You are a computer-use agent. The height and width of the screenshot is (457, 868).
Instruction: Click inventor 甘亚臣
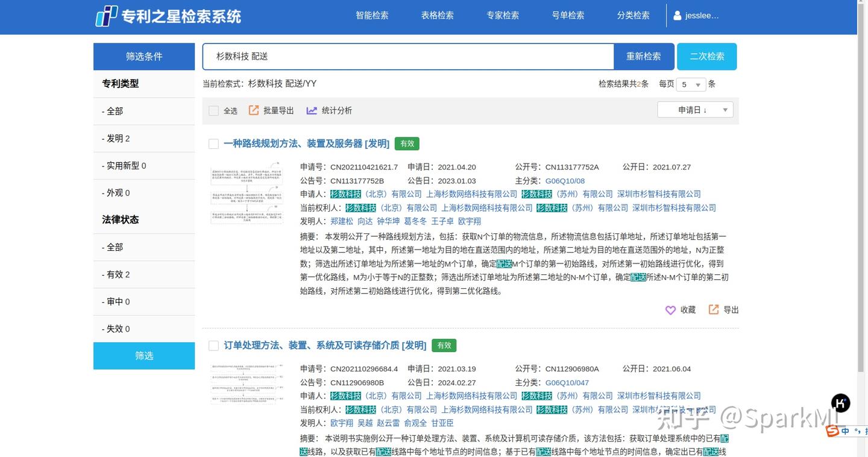442,423
